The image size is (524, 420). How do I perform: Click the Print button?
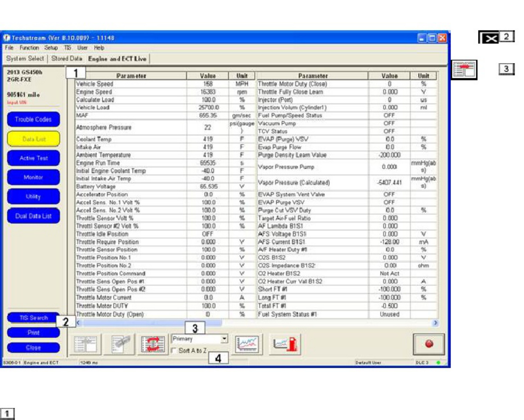(x=33, y=333)
